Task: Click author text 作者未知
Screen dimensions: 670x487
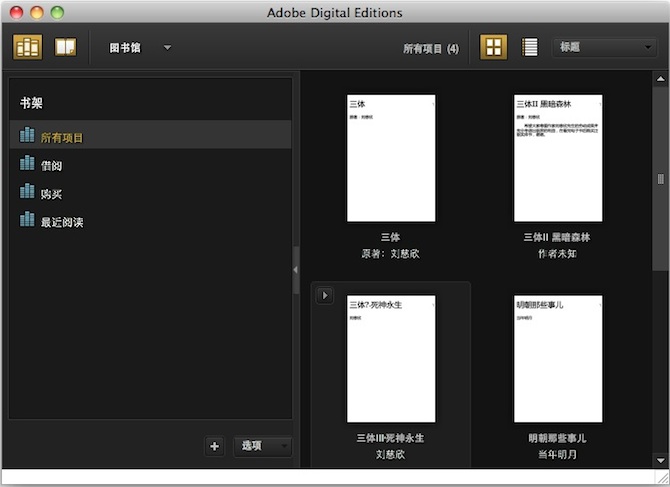Action: 557,254
